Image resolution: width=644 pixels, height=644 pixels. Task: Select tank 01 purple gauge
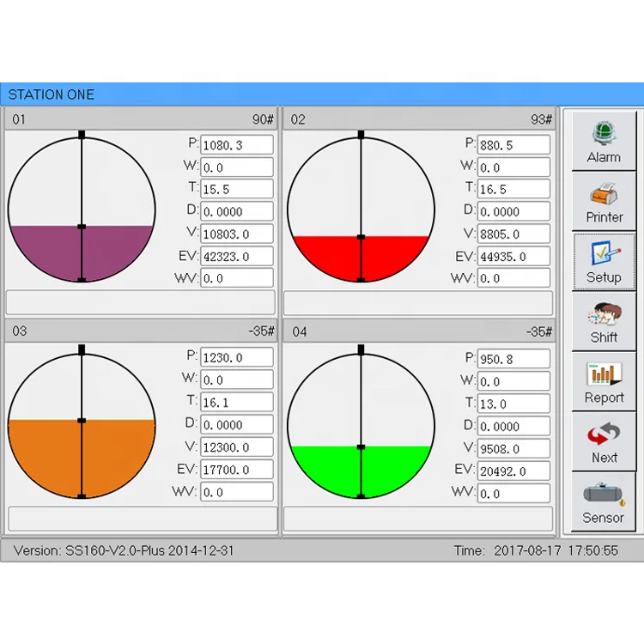point(82,210)
